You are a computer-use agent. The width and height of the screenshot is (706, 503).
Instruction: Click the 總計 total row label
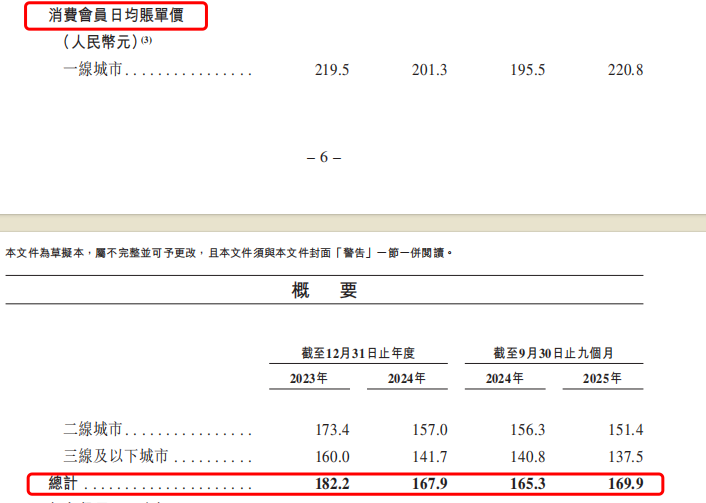tap(66, 484)
